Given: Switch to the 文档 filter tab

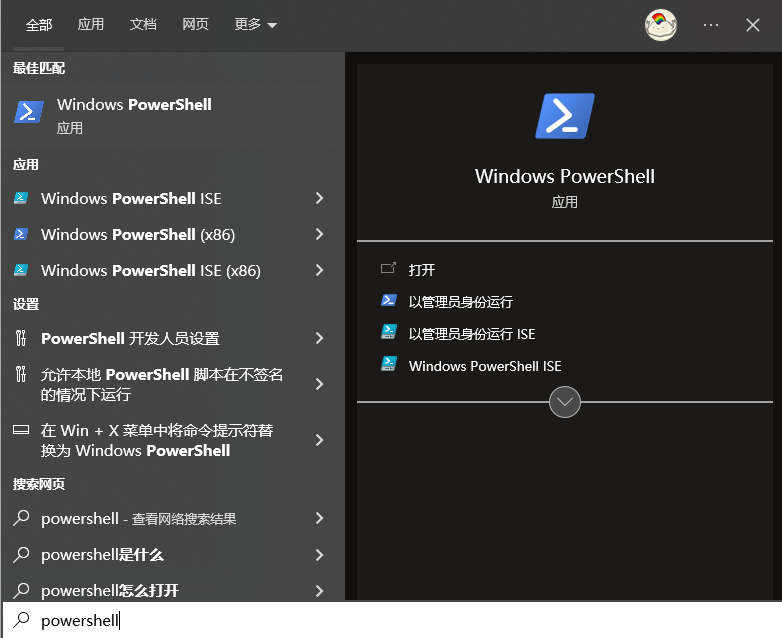Looking at the screenshot, I should 143,24.
